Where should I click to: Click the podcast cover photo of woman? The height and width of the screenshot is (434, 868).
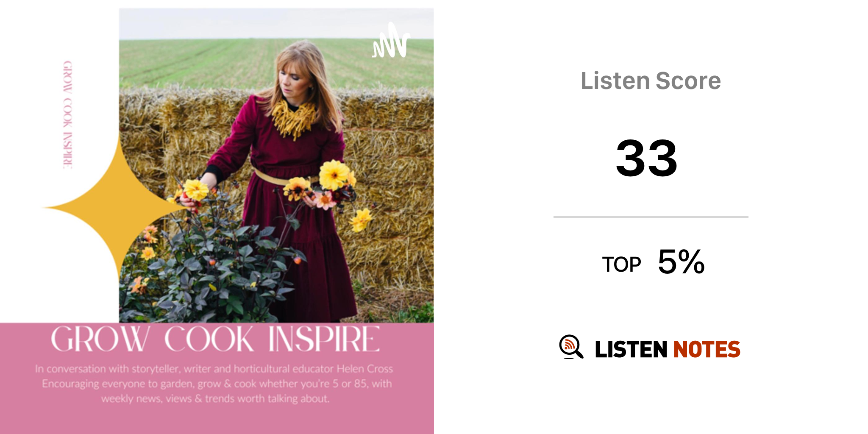pos(276,165)
